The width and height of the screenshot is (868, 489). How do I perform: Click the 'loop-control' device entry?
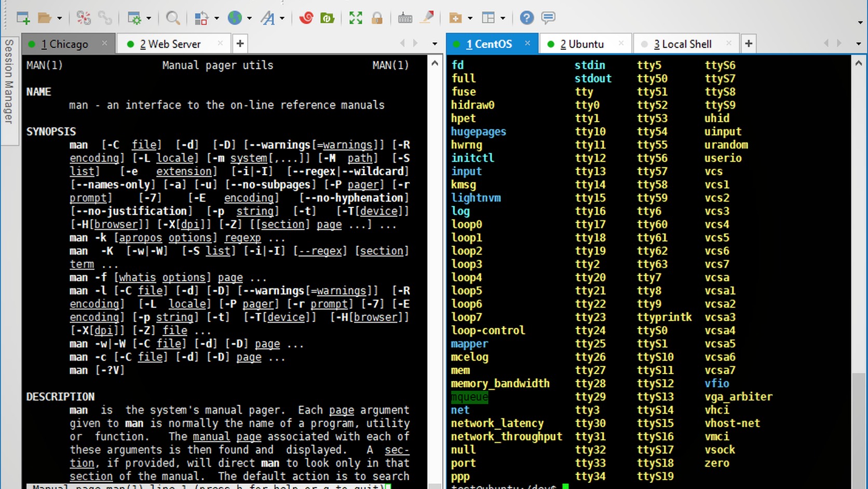pyautogui.click(x=488, y=331)
